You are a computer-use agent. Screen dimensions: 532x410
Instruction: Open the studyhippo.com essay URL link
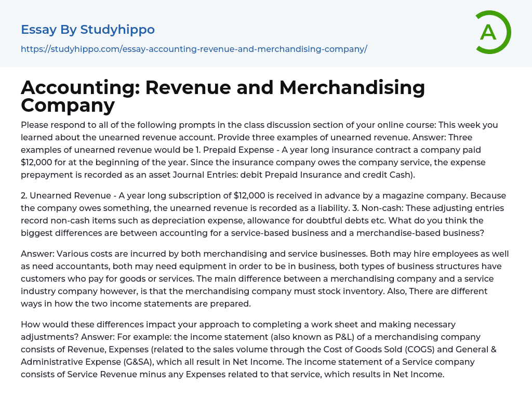194,49
